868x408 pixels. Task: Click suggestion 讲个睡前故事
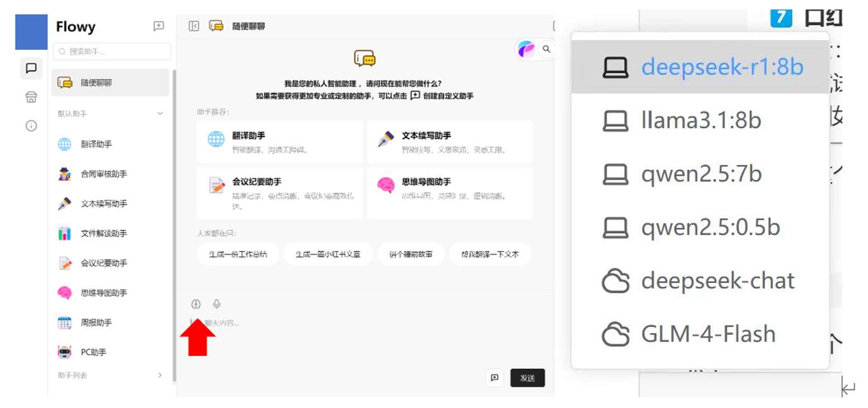pos(411,254)
